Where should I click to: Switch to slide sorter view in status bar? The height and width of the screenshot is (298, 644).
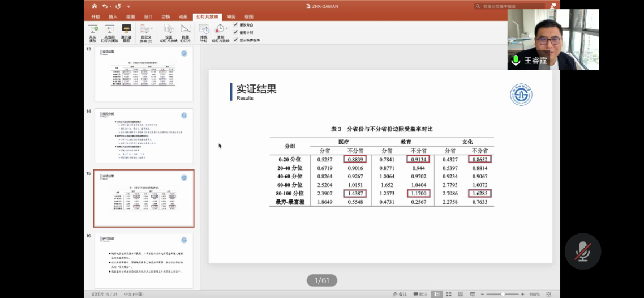449,294
